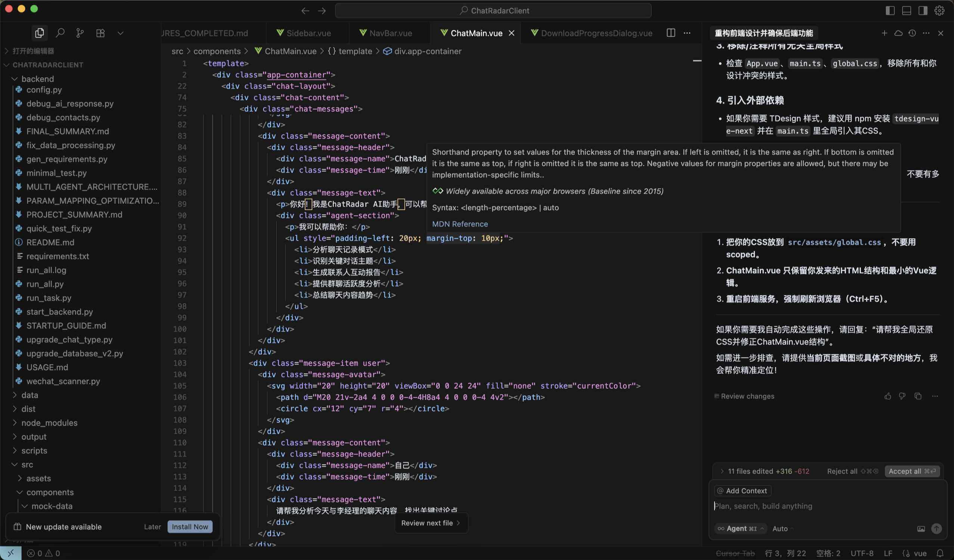Open the errors and warnings status item
Screen dimensions: 954x560
(x=43, y=553)
